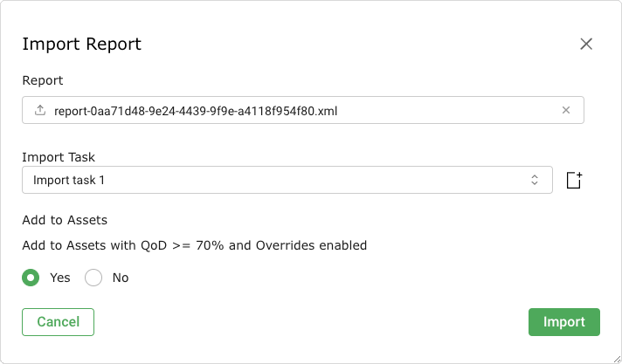The height and width of the screenshot is (364, 622).
Task: Create a new import task
Action: coord(574,180)
